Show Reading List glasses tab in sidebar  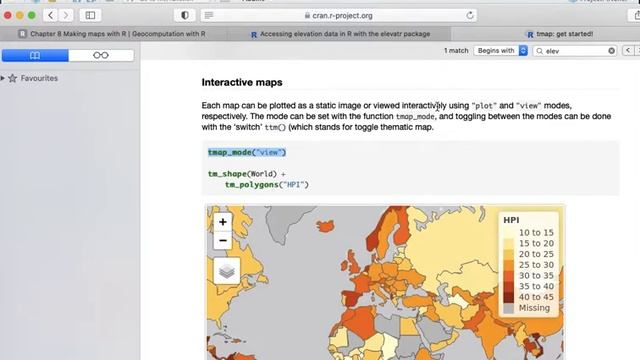coord(101,55)
